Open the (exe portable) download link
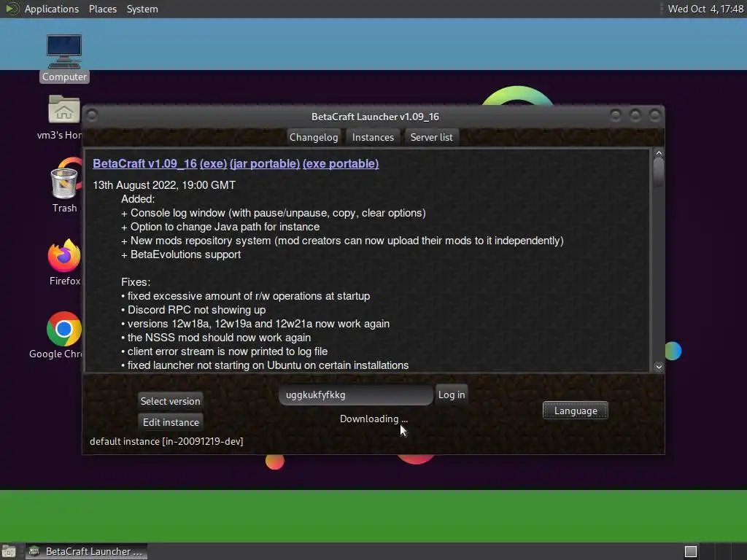The image size is (747, 560). point(341,164)
